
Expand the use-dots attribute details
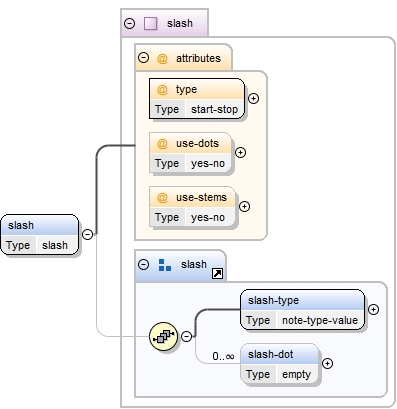tap(240, 152)
